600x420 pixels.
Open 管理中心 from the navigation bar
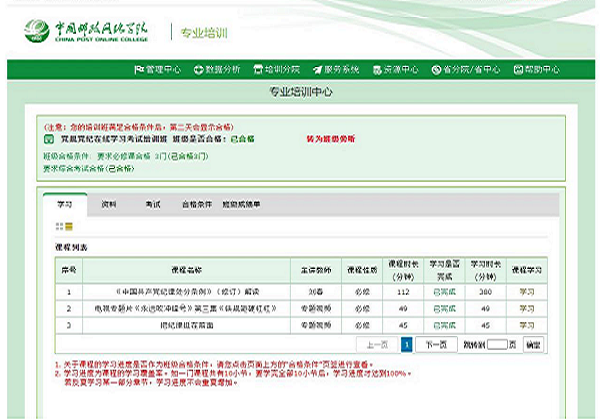[158, 70]
